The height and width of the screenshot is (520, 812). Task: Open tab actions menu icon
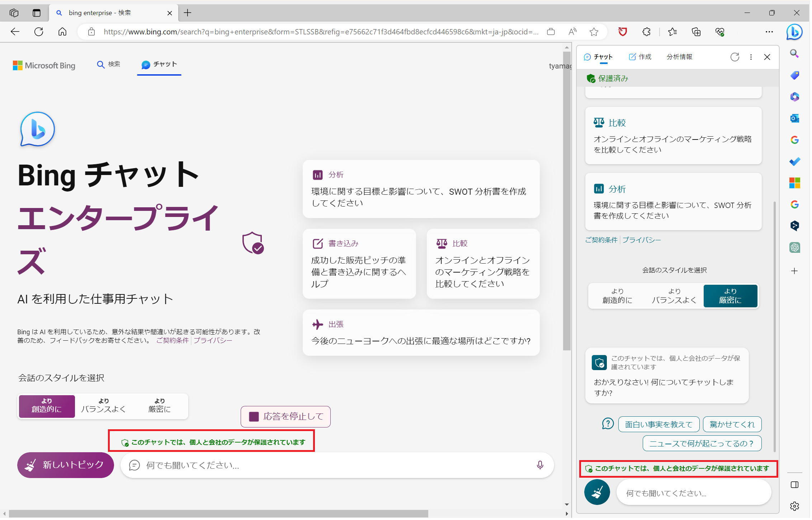click(x=37, y=13)
